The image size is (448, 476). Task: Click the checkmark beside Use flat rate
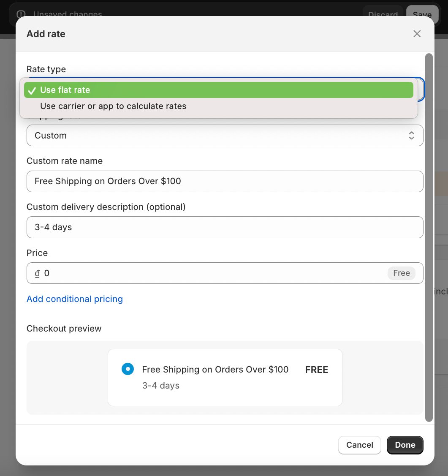coord(32,90)
